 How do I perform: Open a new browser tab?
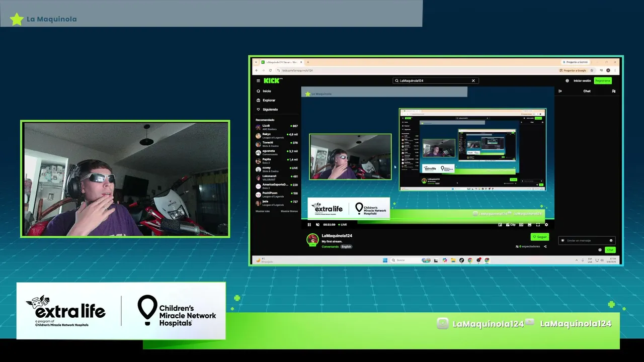point(308,62)
